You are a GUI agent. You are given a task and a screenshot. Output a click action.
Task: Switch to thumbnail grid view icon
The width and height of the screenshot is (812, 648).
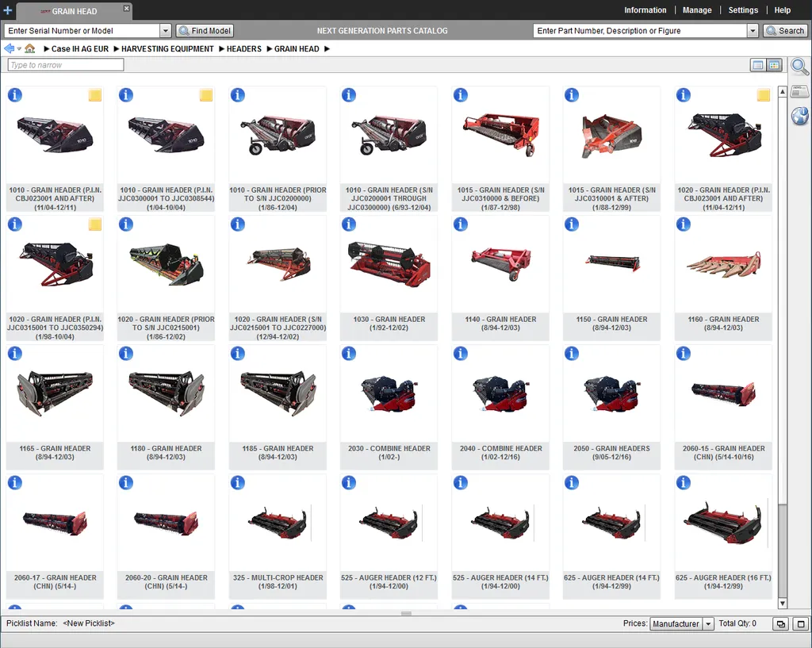click(774, 65)
